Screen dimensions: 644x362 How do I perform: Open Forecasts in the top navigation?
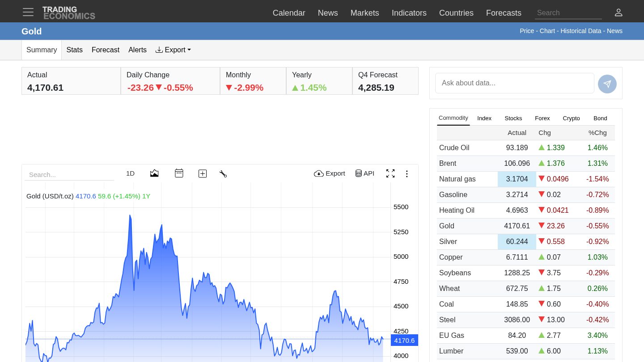pyautogui.click(x=504, y=13)
